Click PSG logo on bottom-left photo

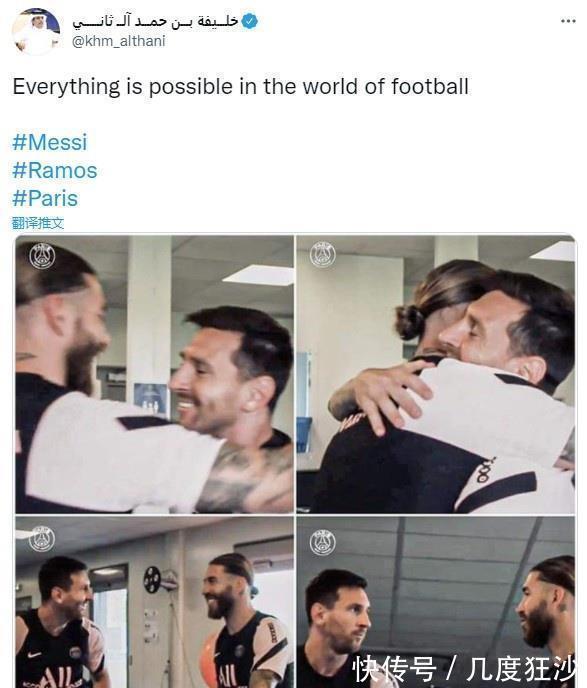[42, 539]
